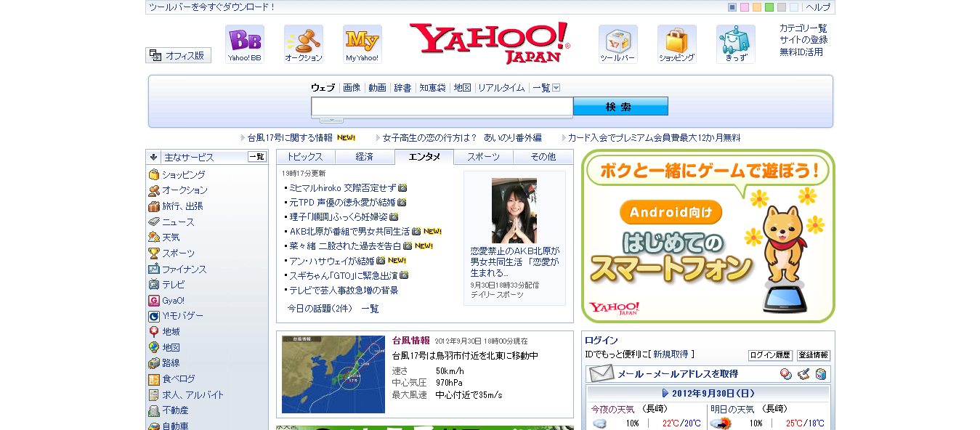Open AKB北原 photo thumbnail

[x=514, y=211]
